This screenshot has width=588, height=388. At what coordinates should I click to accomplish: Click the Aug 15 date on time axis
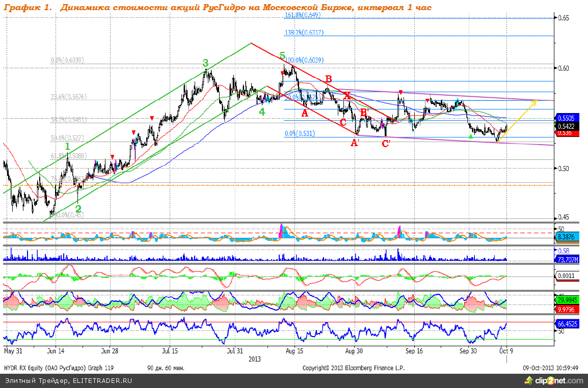(295, 351)
